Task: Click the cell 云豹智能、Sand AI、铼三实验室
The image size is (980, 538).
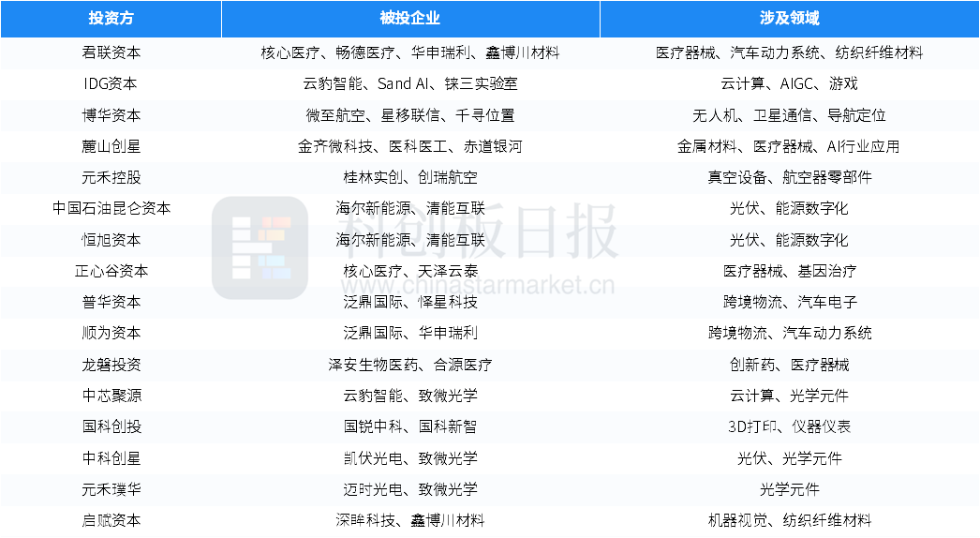Action: pos(410,84)
